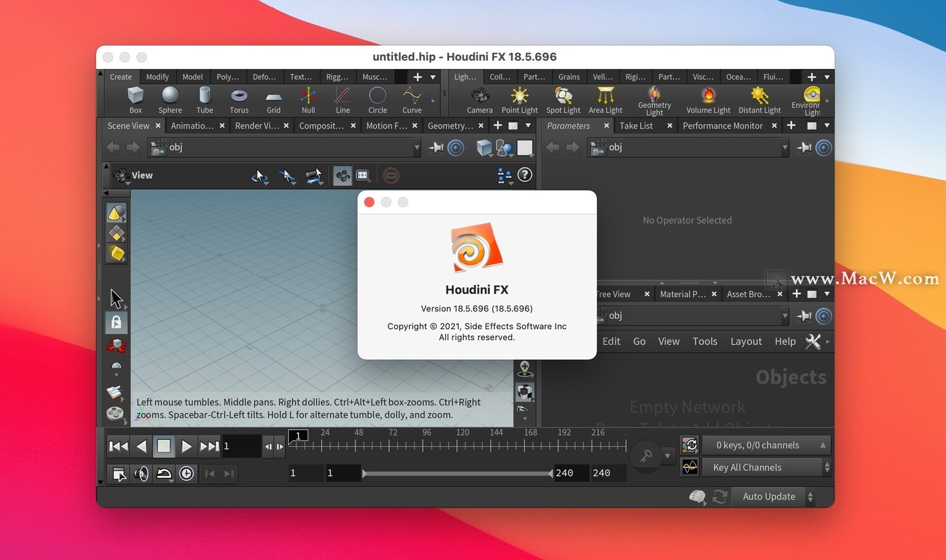Toggle pin on Parameters pane path bar
This screenshot has width=946, height=560.
804,148
